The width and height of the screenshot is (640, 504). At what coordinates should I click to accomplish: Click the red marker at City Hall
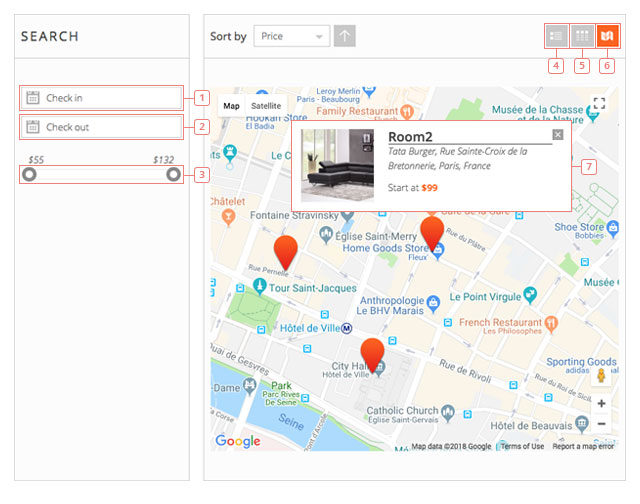372,355
